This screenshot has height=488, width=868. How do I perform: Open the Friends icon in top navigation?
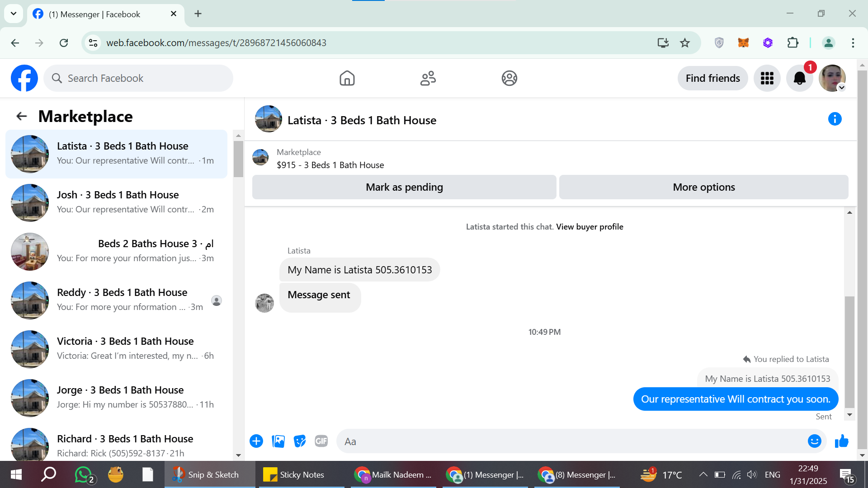[x=428, y=78]
